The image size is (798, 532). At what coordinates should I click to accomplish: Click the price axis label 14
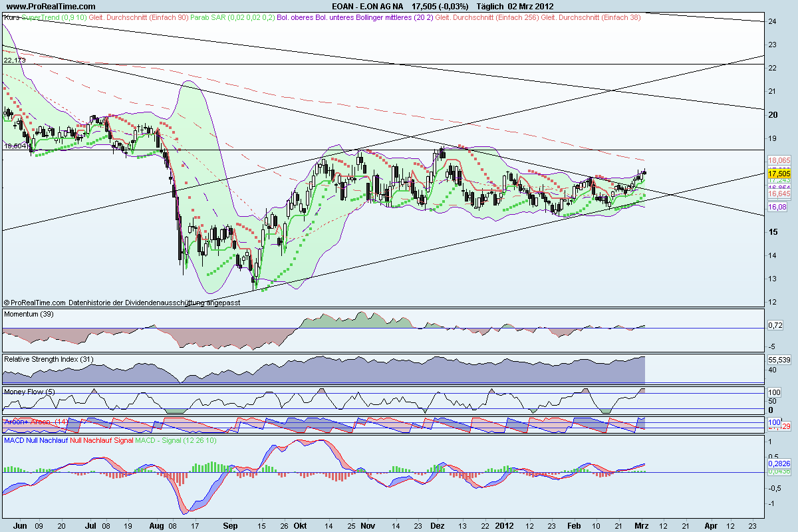pyautogui.click(x=773, y=255)
